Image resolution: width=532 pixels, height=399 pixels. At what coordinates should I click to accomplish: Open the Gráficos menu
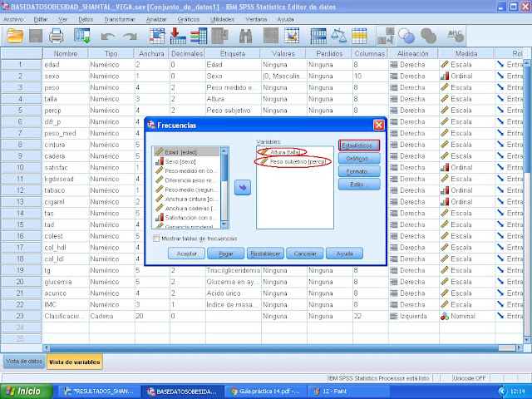pos(189,19)
